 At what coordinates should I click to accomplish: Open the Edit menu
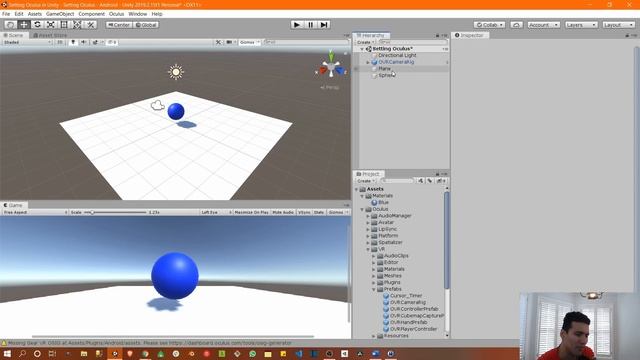coord(19,14)
